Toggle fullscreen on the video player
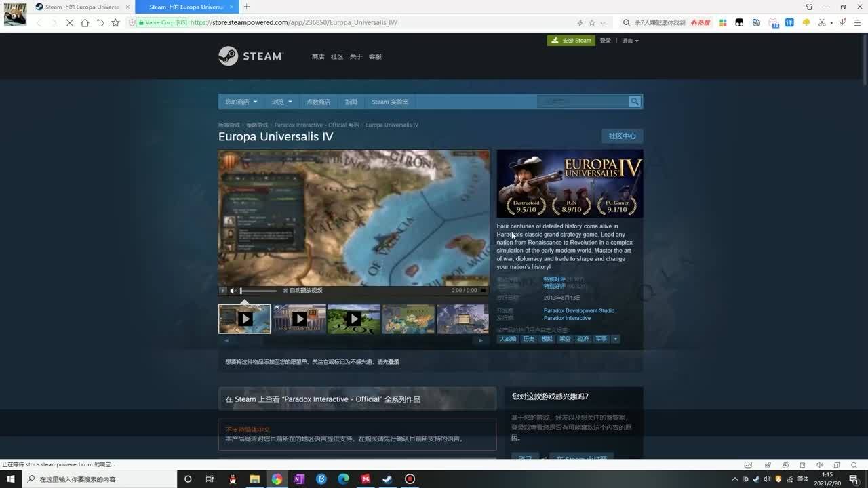 [483, 291]
